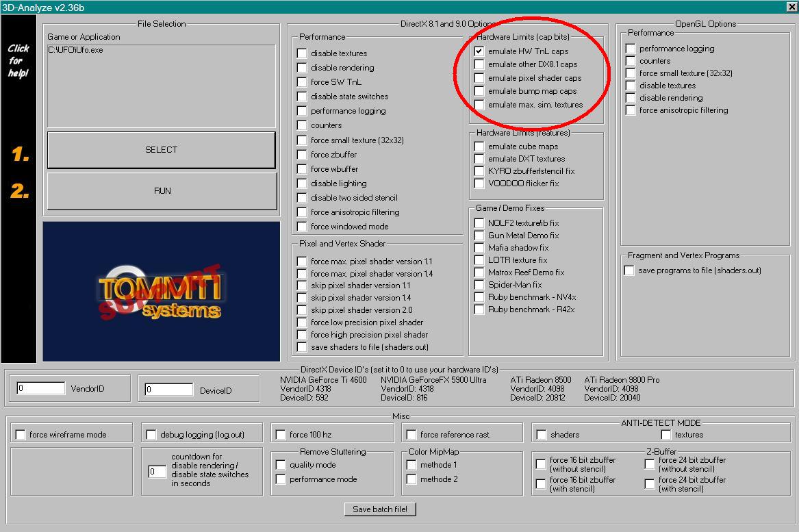
Task: Click the VendorID input field
Action: pos(41,388)
